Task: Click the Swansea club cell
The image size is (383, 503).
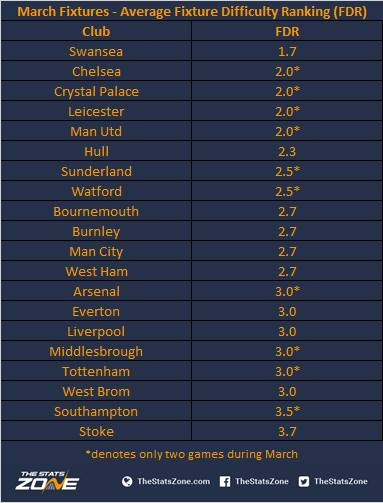Action: point(96,51)
